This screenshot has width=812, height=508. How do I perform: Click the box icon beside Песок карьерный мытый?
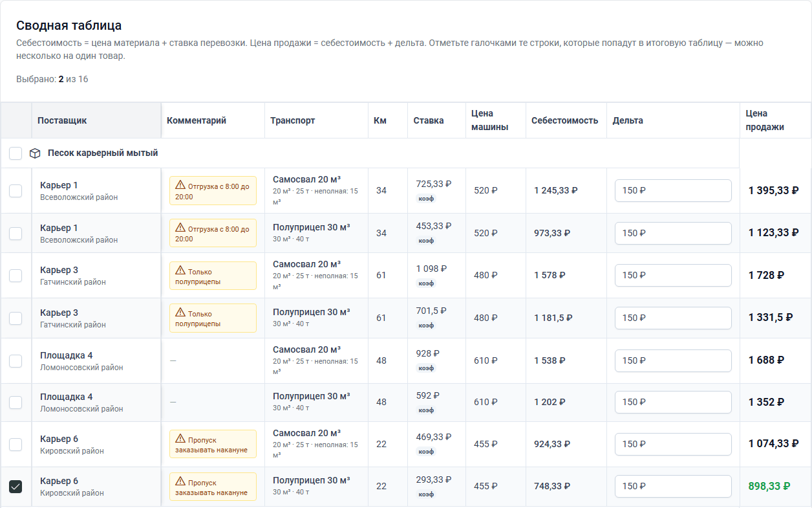[35, 153]
